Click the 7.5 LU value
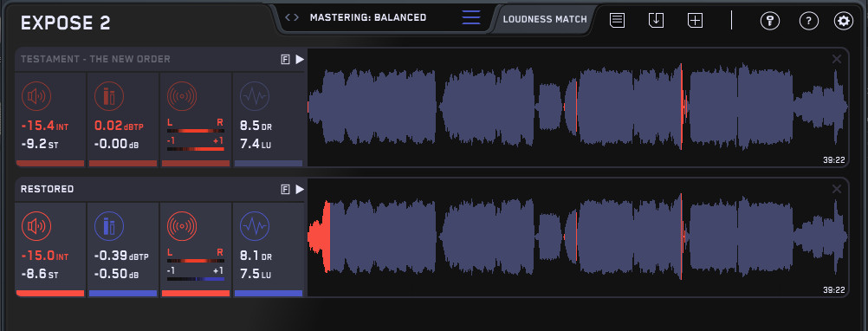 pyautogui.click(x=256, y=275)
